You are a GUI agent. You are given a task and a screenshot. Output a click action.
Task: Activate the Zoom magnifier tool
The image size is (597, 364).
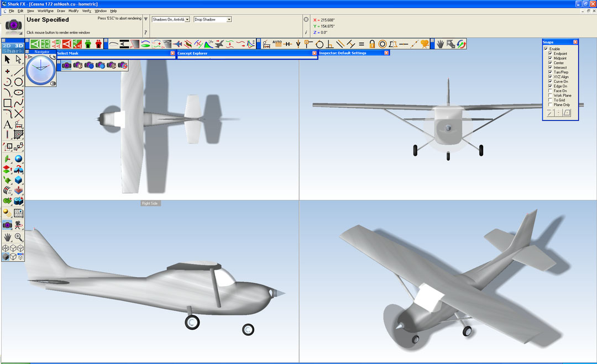[18, 238]
